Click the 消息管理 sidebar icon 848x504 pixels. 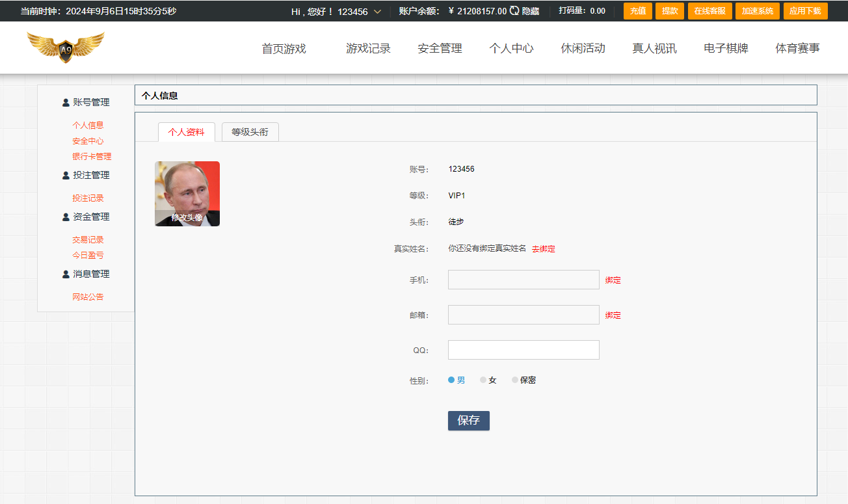(x=64, y=273)
